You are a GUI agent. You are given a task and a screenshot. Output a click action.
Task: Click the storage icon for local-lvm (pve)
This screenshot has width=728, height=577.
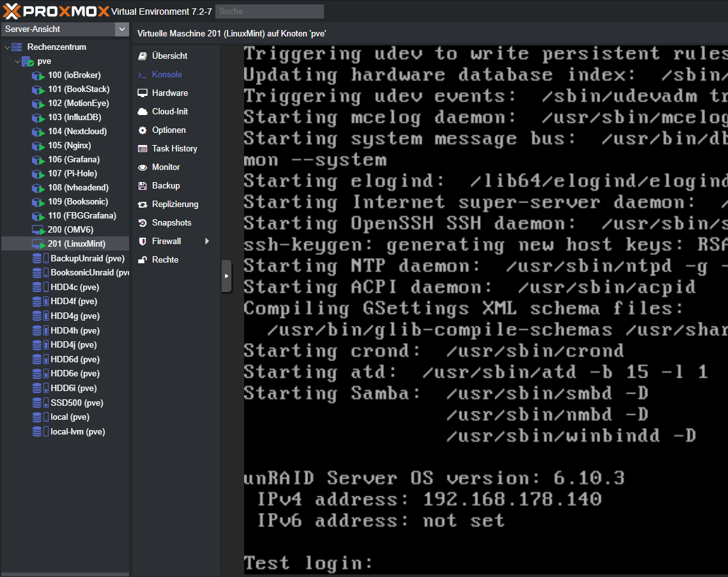coord(40,432)
